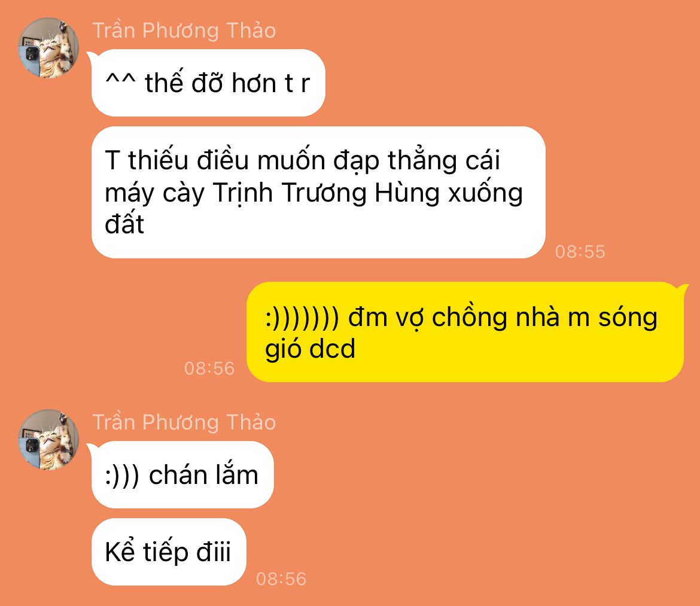
Task: Open profile from lower Trần Phương Thảo name
Action: pos(184,422)
